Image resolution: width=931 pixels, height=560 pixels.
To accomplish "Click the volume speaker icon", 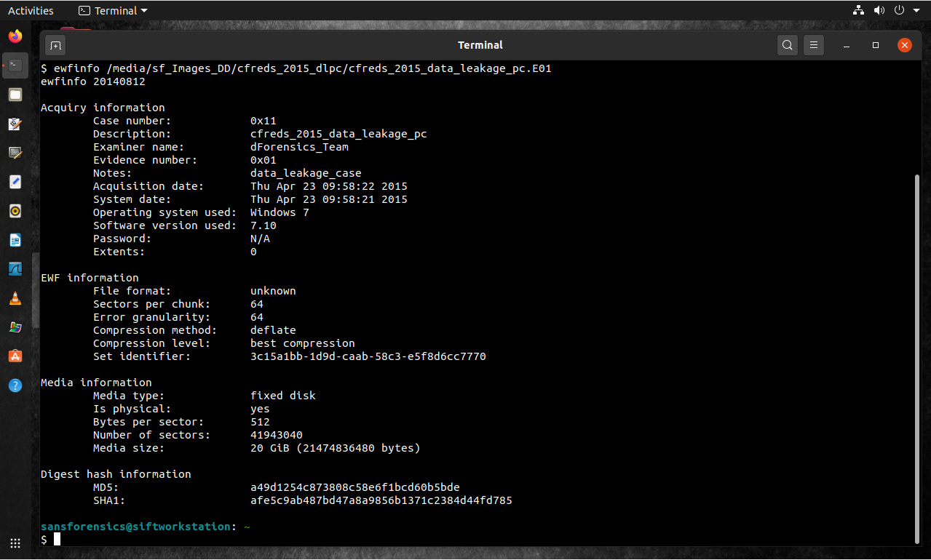I will 879,10.
